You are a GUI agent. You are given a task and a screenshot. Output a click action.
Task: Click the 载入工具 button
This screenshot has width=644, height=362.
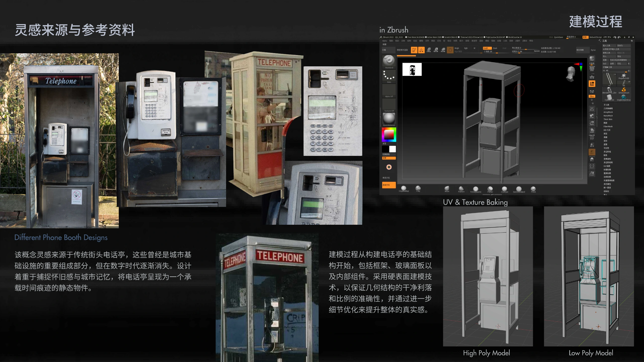pos(609,46)
